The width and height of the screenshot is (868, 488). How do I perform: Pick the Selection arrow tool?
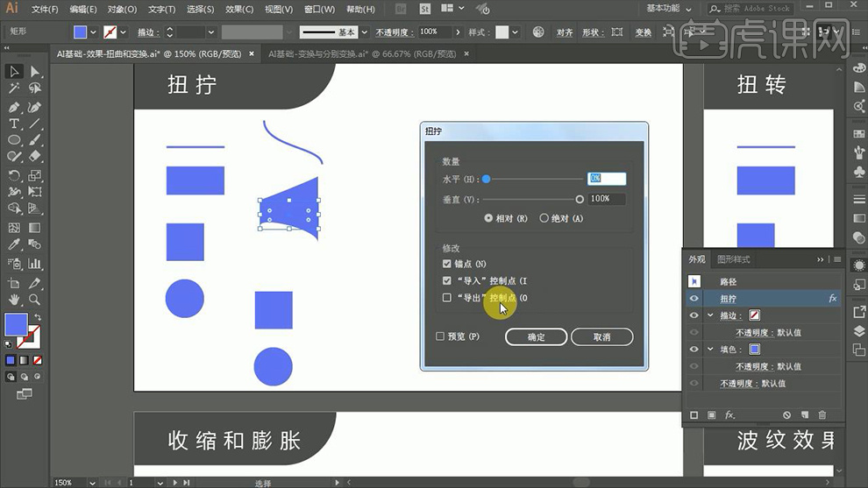click(14, 72)
